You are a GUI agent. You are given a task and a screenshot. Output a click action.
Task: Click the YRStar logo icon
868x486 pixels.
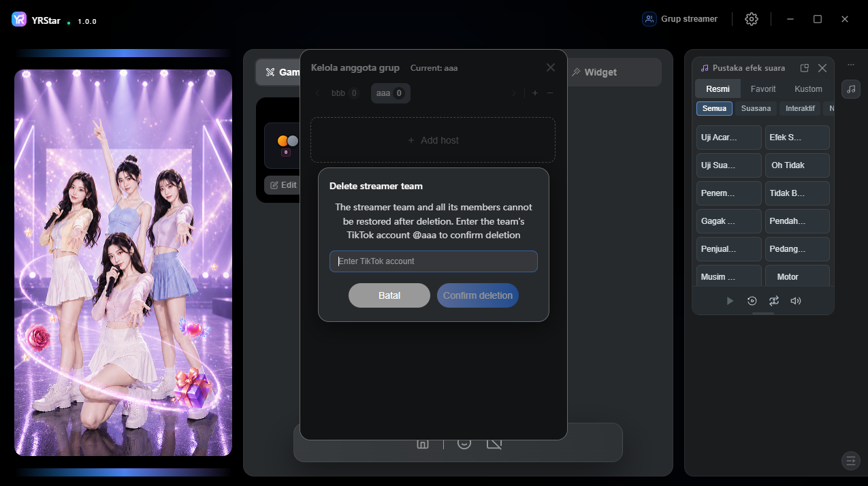[19, 20]
